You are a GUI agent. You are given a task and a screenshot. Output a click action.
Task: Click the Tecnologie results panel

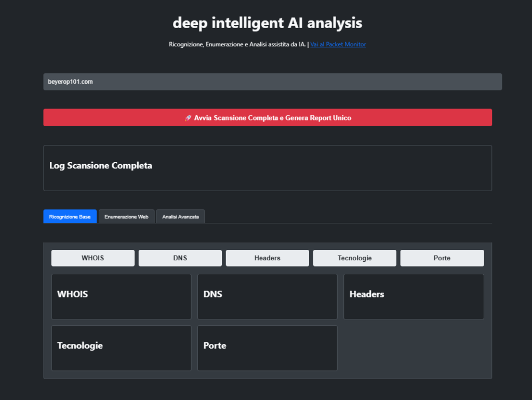pos(121,348)
